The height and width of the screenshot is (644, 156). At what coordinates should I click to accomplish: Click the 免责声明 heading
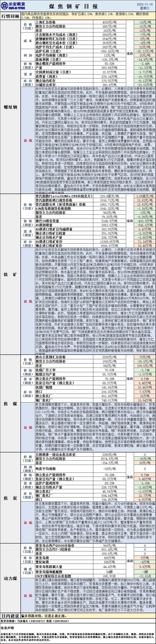click(x=7, y=628)
